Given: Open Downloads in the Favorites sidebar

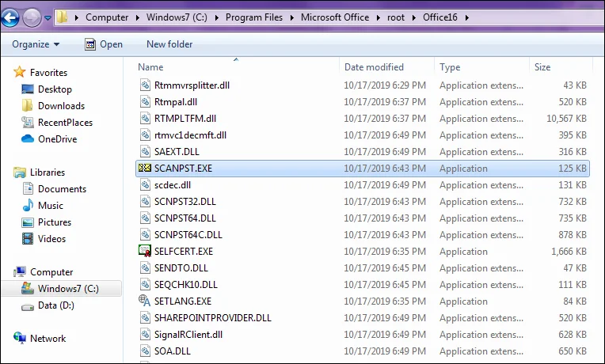Looking at the screenshot, I should pyautogui.click(x=61, y=106).
